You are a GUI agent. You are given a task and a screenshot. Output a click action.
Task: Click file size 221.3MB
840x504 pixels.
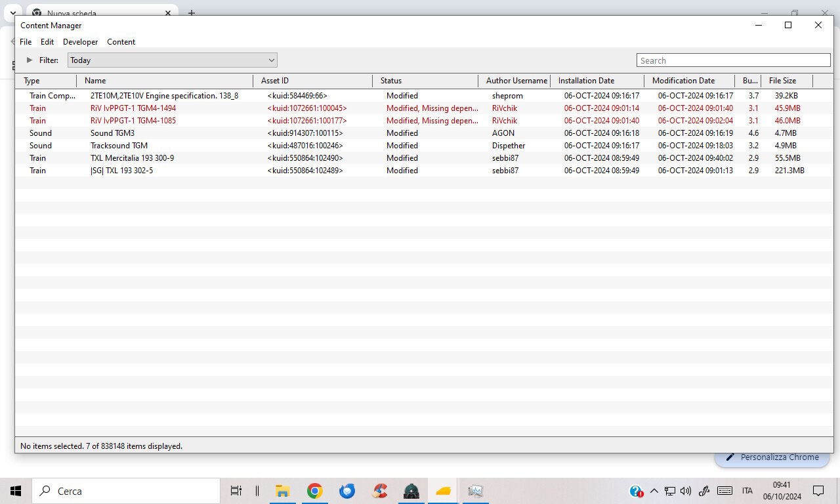click(x=789, y=171)
